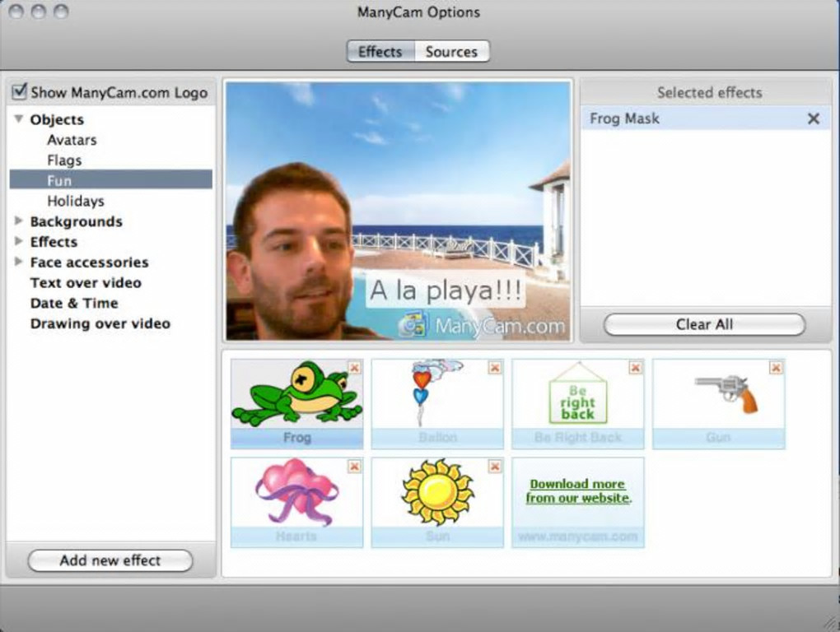
Task: Expand the Effects category arrow
Action: (19, 241)
